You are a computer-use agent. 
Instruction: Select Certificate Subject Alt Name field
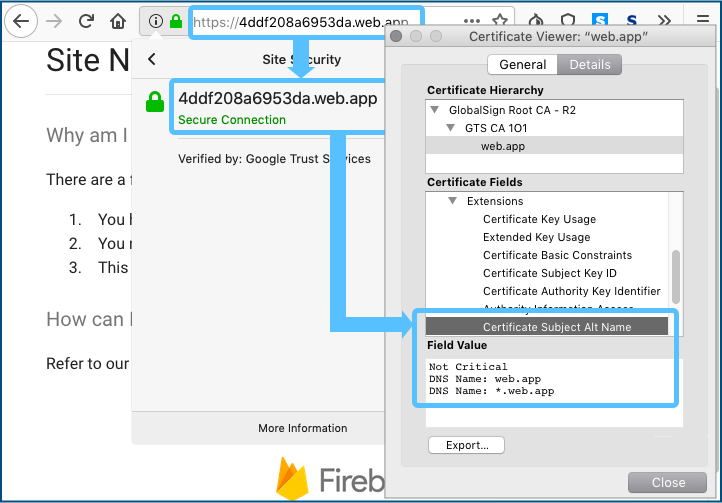click(547, 327)
